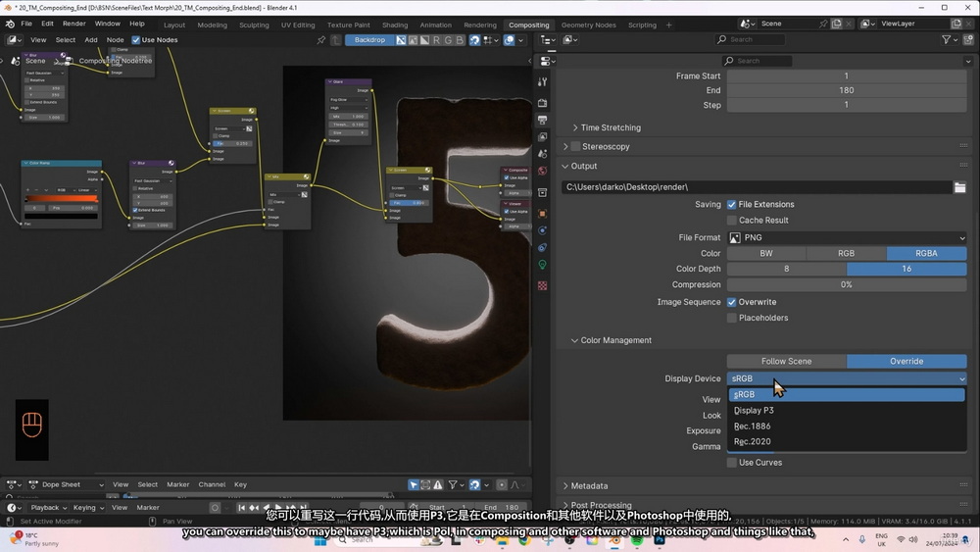This screenshot has height=552, width=980.
Task: Toggle Use Alpha on Composite node
Action: pyautogui.click(x=507, y=177)
